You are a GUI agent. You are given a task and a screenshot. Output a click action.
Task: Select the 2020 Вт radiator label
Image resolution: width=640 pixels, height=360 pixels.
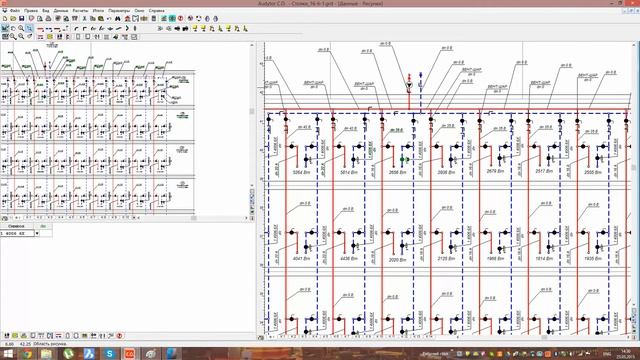[397, 260]
